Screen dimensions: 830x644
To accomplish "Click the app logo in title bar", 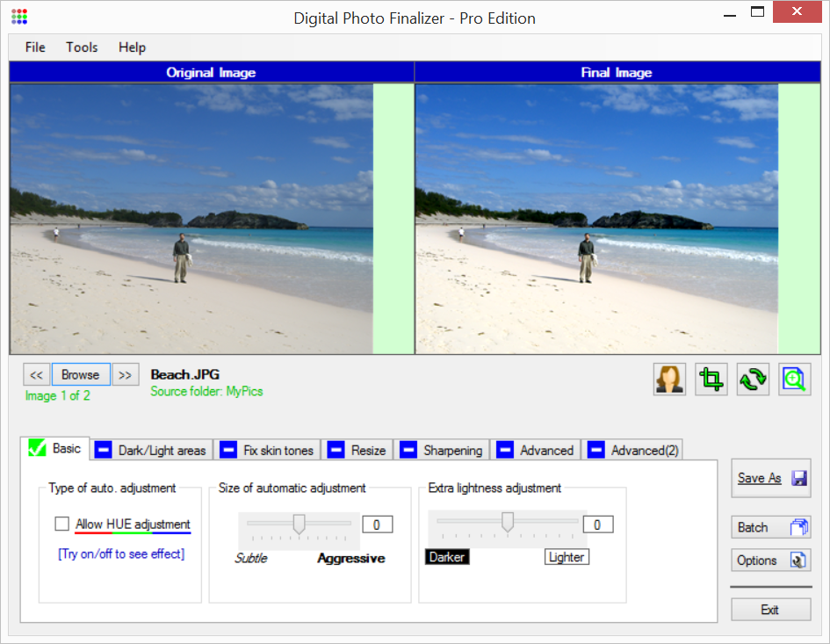I will click(19, 17).
